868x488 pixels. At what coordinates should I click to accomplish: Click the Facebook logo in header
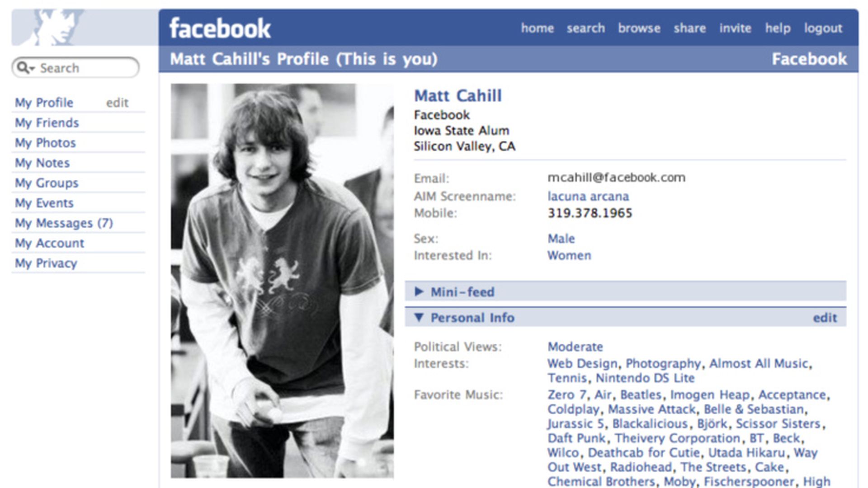coord(220,28)
